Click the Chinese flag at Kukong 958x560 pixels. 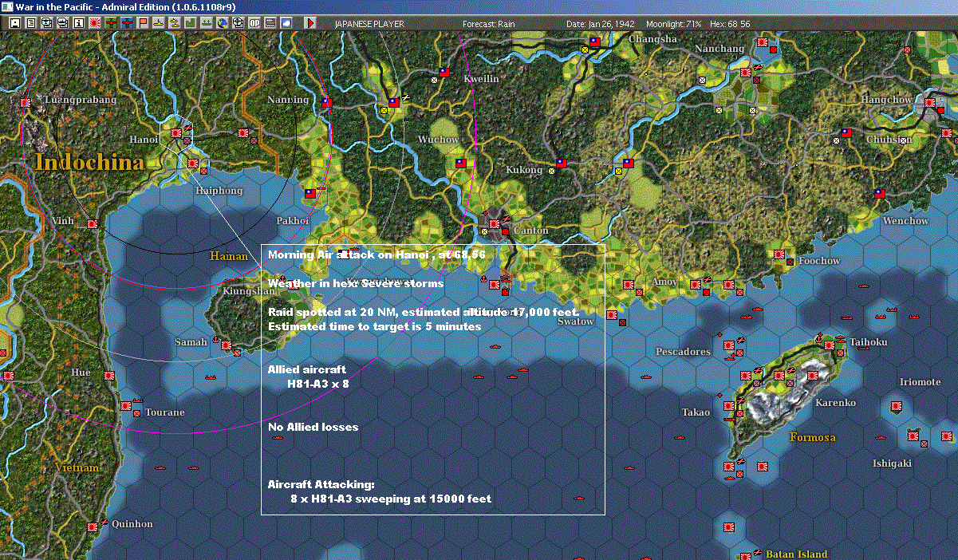pyautogui.click(x=560, y=163)
